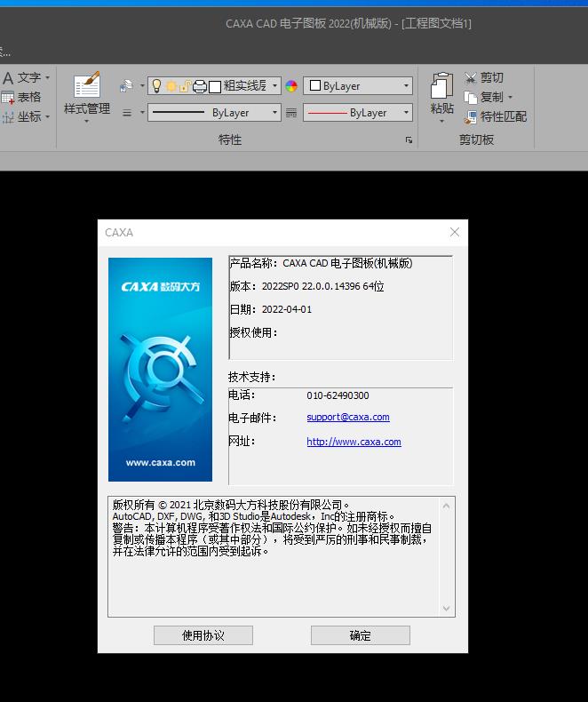Image resolution: width=588 pixels, height=702 pixels.
Task: Click the 确定 (OK) button
Action: [361, 635]
